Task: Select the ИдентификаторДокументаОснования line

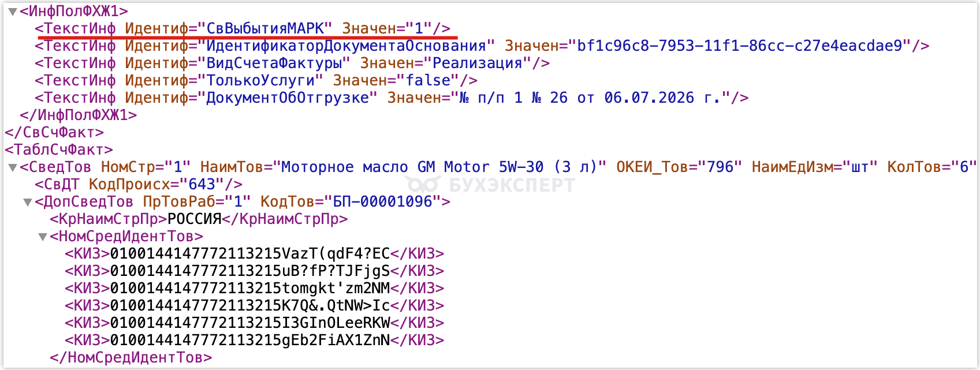Action: click(482, 46)
